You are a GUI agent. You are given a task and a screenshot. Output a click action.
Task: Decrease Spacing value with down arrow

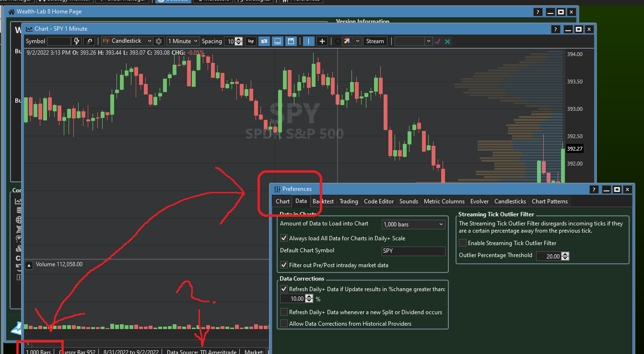tap(239, 44)
